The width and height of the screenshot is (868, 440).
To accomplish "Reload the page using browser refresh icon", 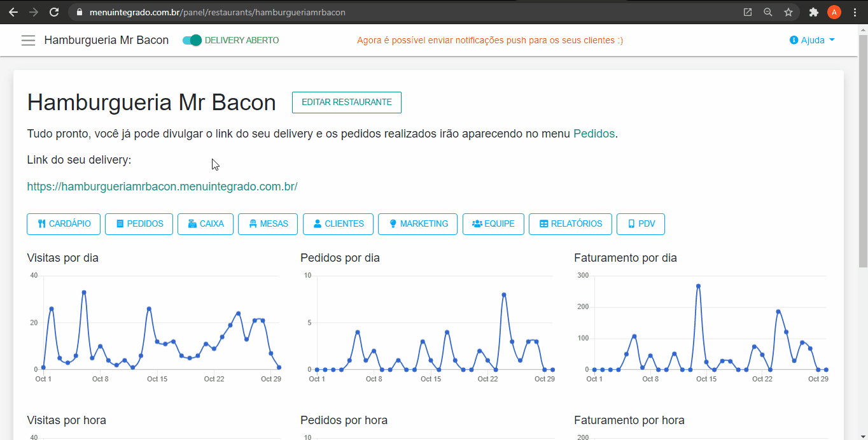I will (54, 12).
